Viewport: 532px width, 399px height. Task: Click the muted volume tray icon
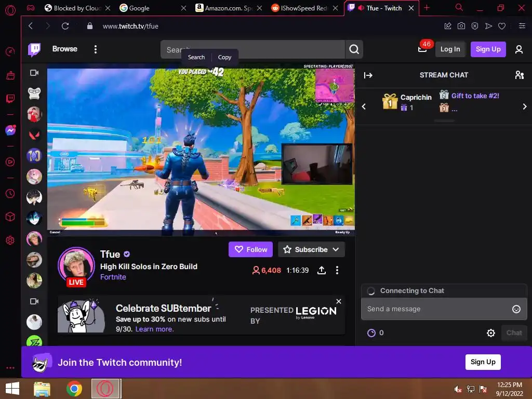point(458,389)
